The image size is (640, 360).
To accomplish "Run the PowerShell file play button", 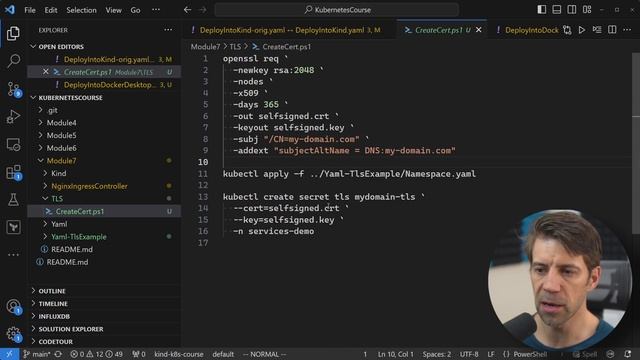I will coord(582,30).
